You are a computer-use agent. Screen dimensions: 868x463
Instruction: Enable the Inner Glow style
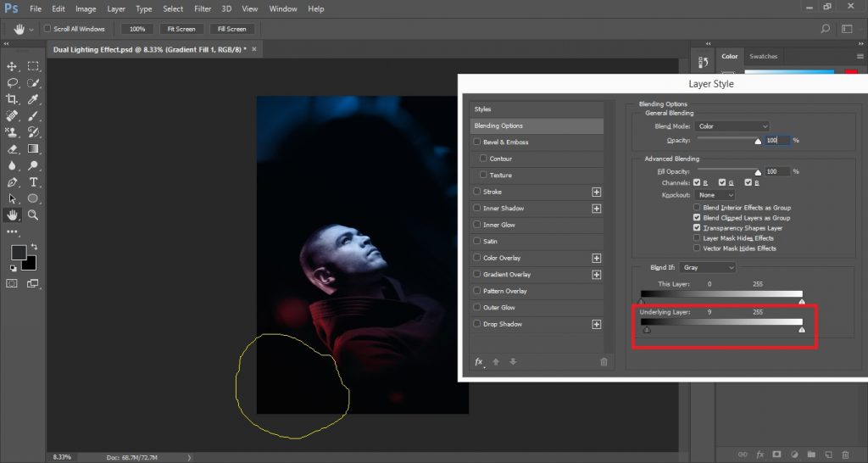tap(476, 225)
